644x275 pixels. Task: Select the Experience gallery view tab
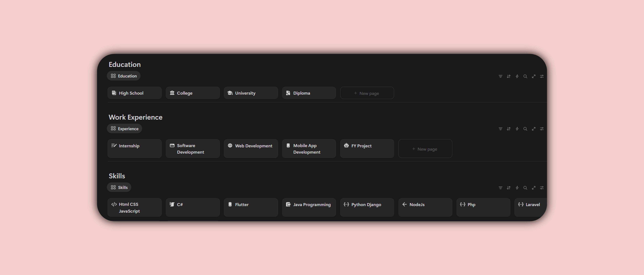[x=124, y=129]
